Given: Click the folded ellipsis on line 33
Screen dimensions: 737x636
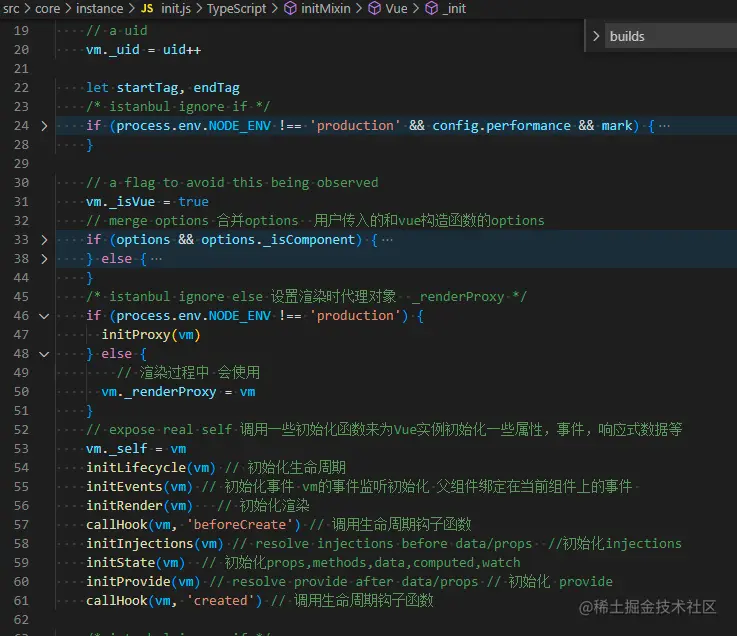Looking at the screenshot, I should tap(387, 240).
